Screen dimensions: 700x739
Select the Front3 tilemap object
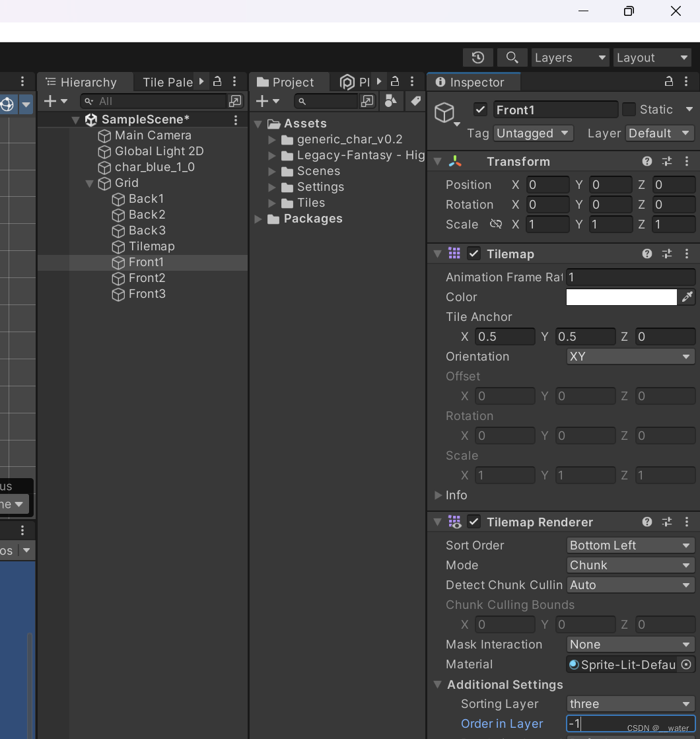point(147,294)
